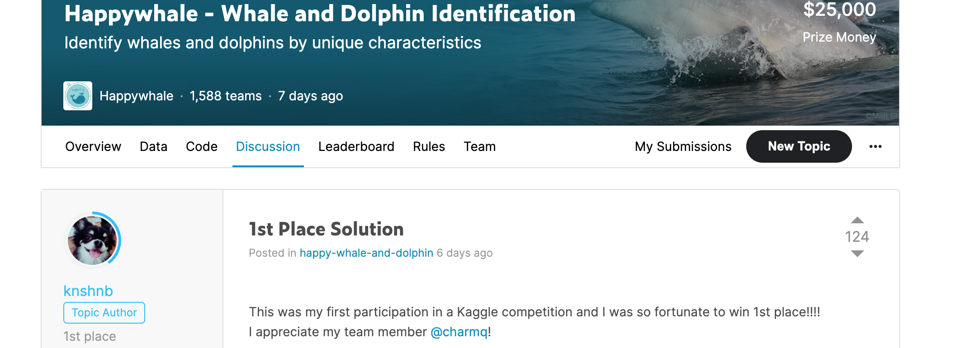Upvote the 1st Place Solution post

pos(857,220)
